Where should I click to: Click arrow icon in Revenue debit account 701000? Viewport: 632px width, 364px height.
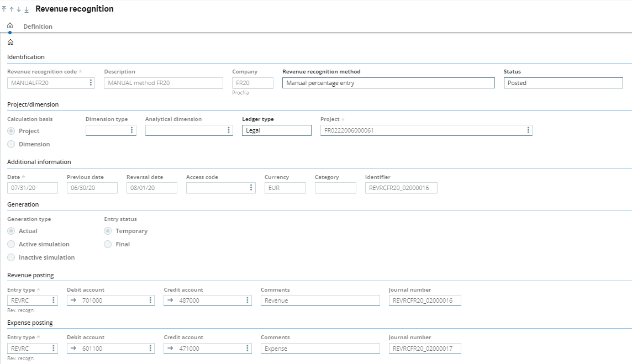point(73,300)
